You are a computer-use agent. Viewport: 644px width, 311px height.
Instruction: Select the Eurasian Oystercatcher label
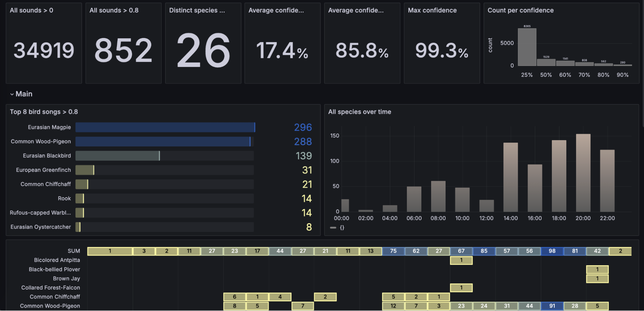coord(41,227)
